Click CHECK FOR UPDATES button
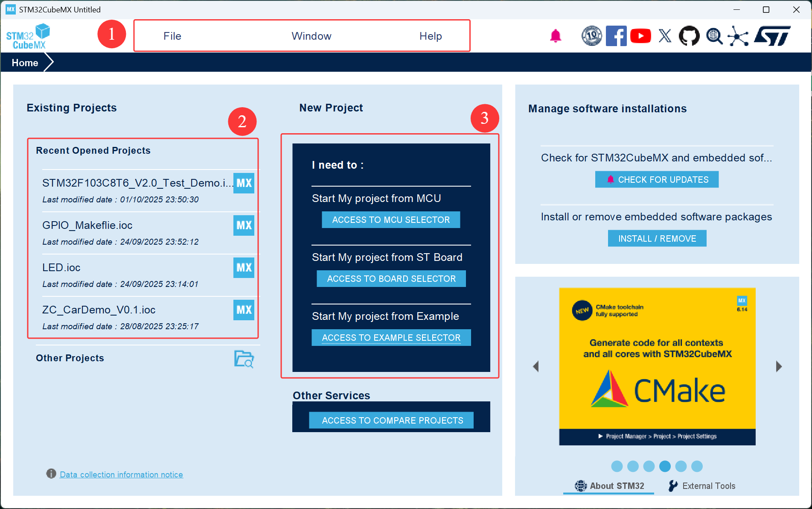Screen dimensions: 812x509 (x=657, y=180)
